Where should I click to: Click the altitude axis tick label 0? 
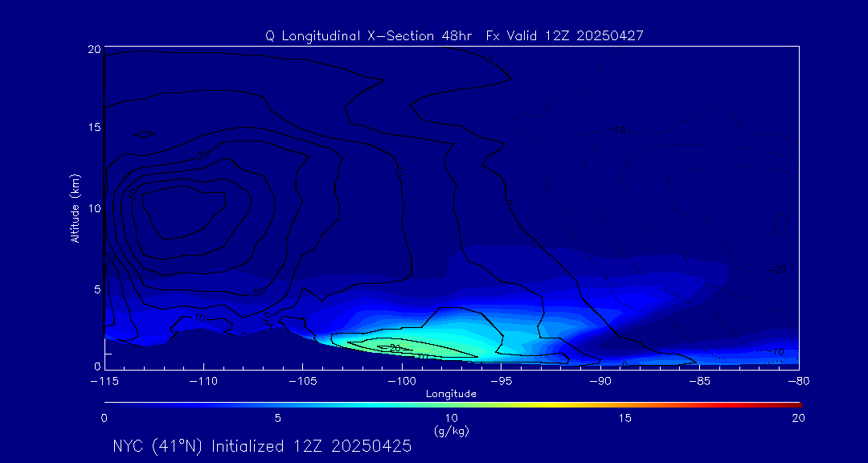click(97, 366)
